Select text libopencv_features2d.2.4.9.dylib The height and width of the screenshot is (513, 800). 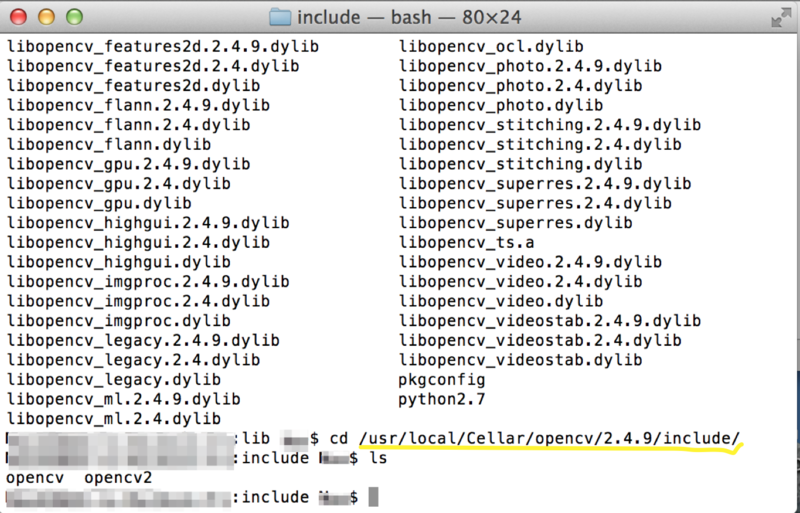coord(163,47)
